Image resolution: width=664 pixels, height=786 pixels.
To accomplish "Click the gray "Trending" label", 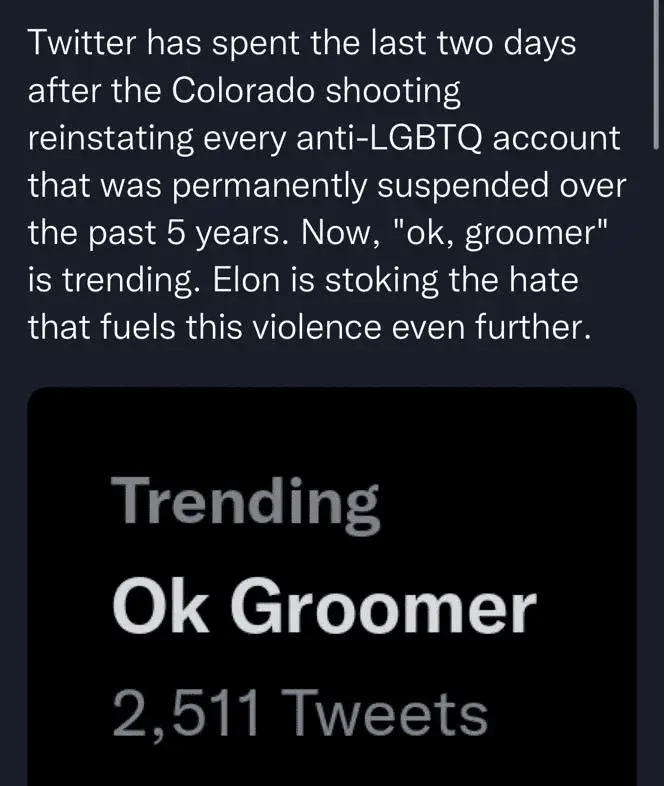I will 245,501.
